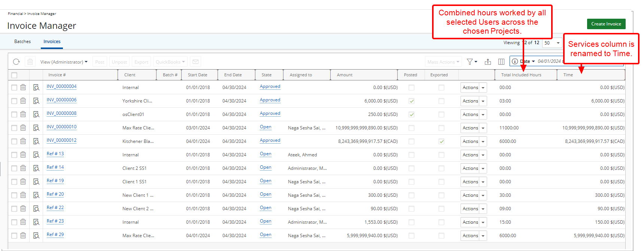Toggle Exported checkbox for INV_00000012
Screen dimensions: 644x251
pyautogui.click(x=441, y=141)
